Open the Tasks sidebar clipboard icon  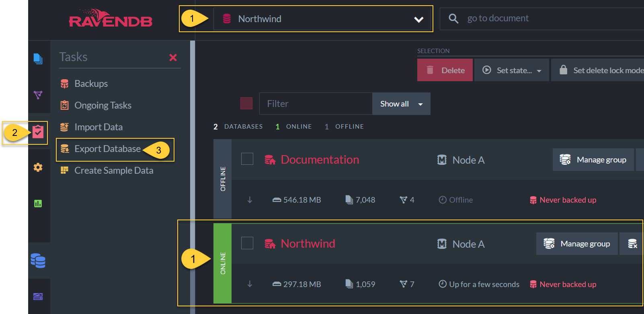click(x=38, y=132)
